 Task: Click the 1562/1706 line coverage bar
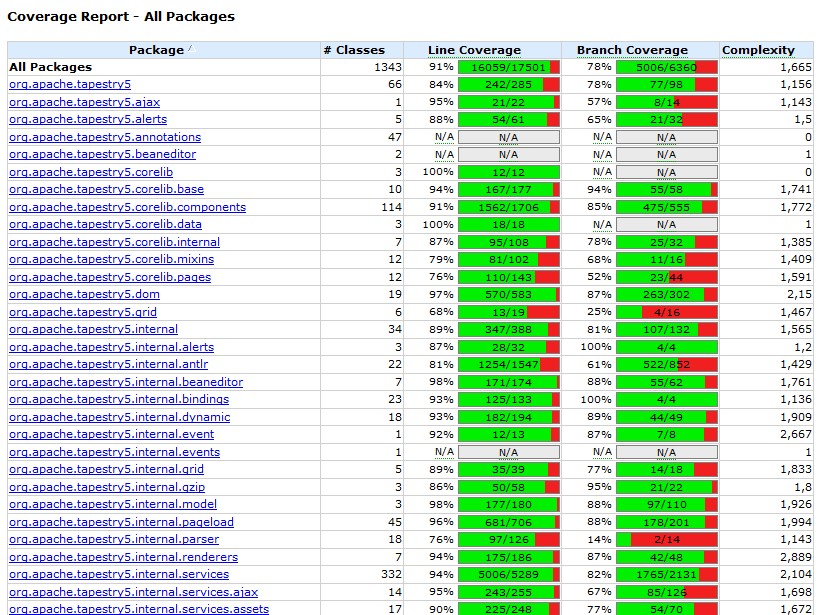coord(509,207)
